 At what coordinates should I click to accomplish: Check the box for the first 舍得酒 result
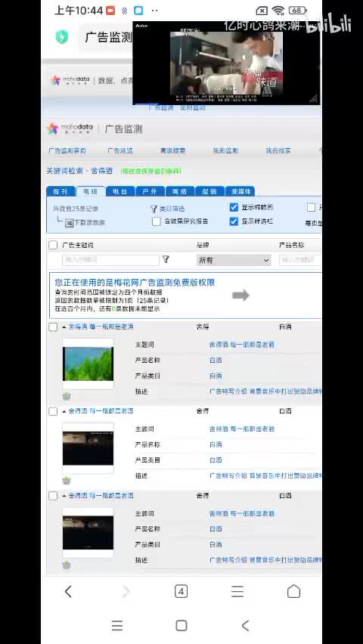click(x=53, y=327)
